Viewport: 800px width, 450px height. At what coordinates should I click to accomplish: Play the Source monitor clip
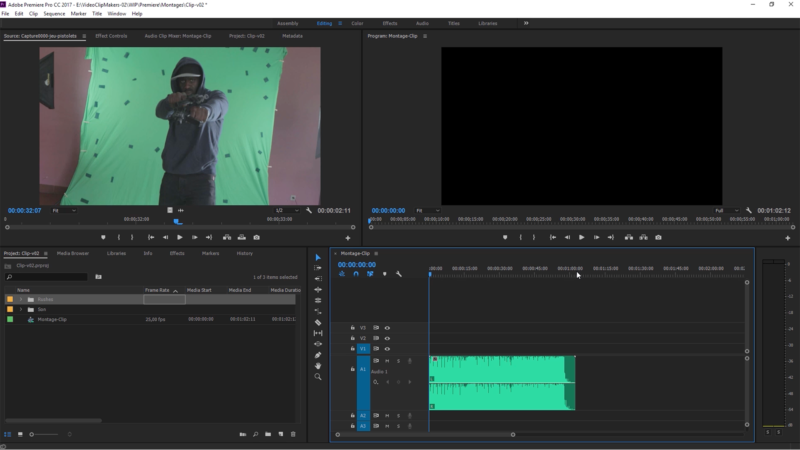pyautogui.click(x=180, y=237)
